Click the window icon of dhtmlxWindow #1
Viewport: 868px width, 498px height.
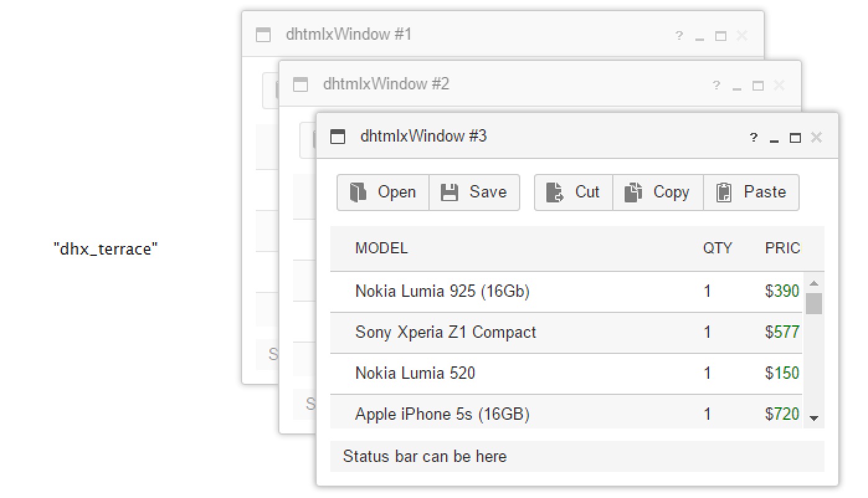click(x=263, y=35)
